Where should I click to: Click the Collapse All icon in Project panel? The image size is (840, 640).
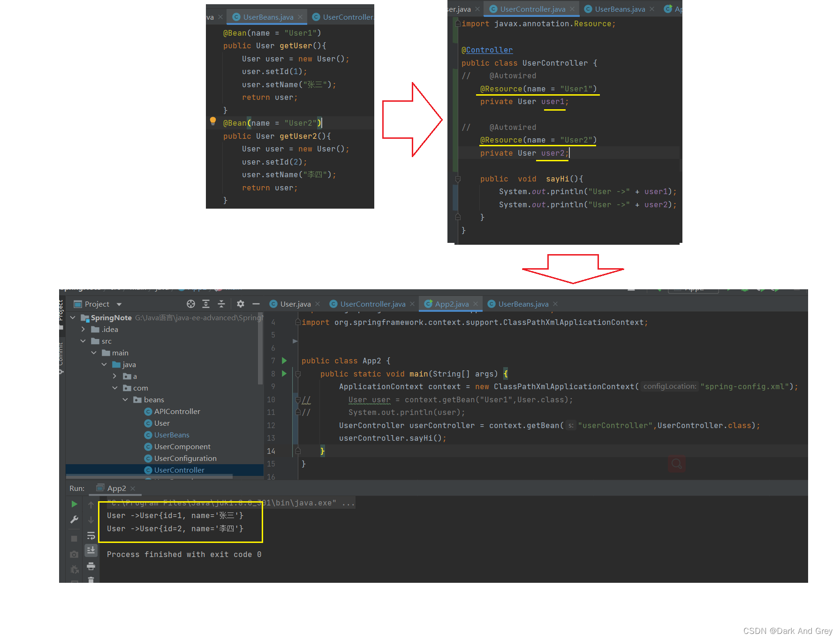coord(221,304)
